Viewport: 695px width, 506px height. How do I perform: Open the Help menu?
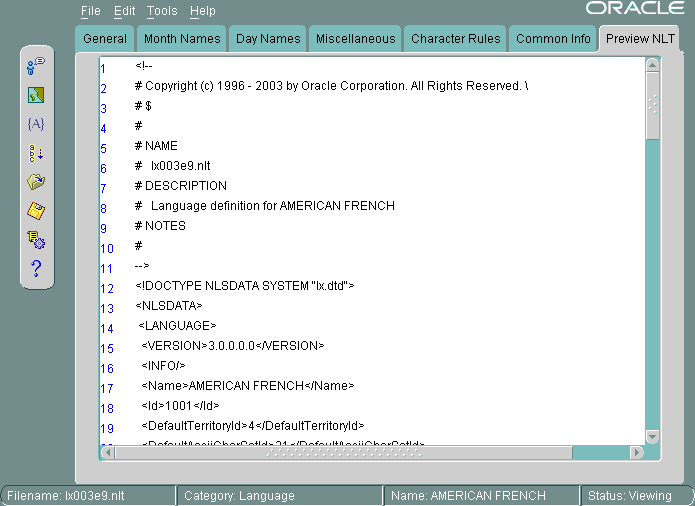[203, 11]
